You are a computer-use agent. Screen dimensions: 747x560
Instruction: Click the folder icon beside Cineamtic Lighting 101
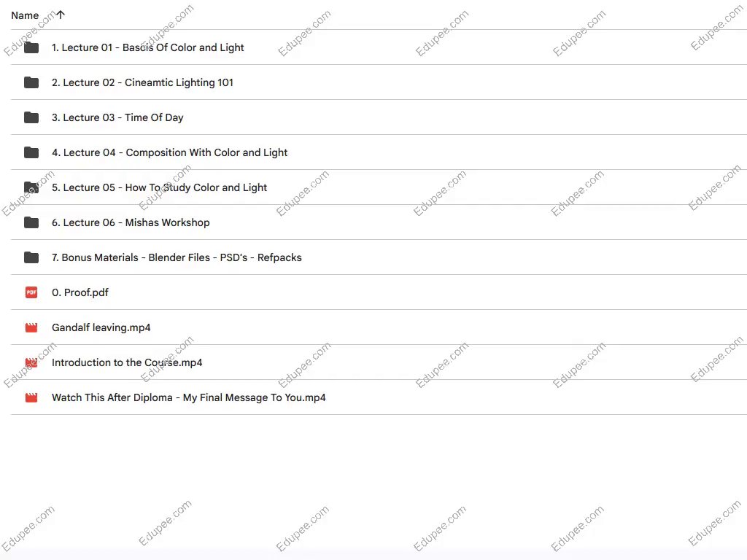coord(31,82)
